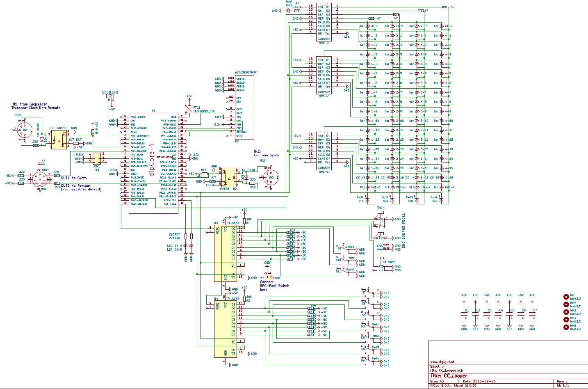This screenshot has height=389, width=588.
Task: Click the OUT1 MIDI connector symbol
Action: click(41, 179)
